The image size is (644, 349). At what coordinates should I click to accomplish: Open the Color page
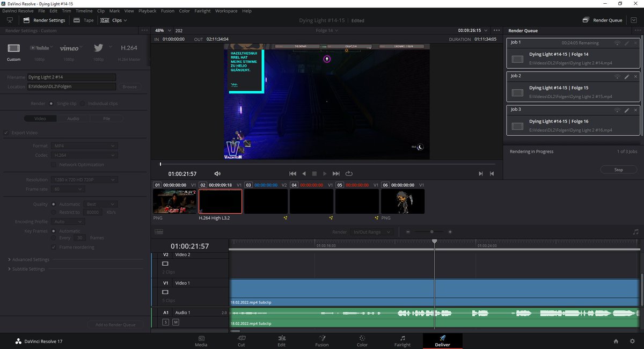[362, 340]
